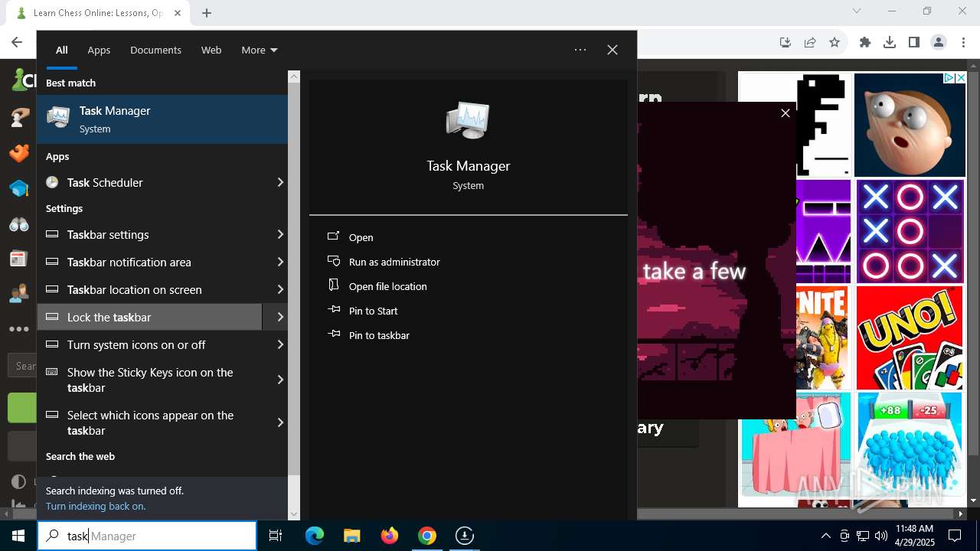Viewport: 980px width, 551px height.
Task: Expand Taskbar notification area chevron
Action: coord(279,262)
